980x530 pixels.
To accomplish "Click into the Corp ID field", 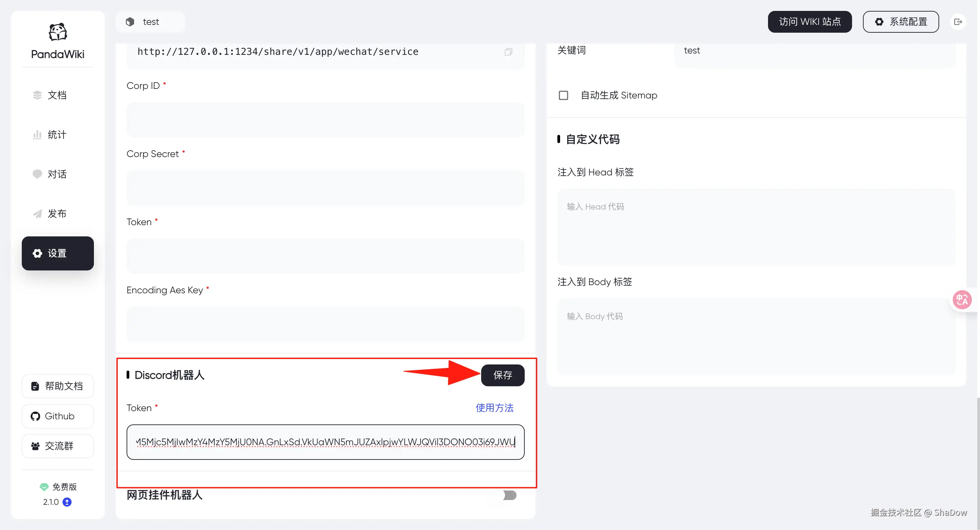I will point(325,120).
